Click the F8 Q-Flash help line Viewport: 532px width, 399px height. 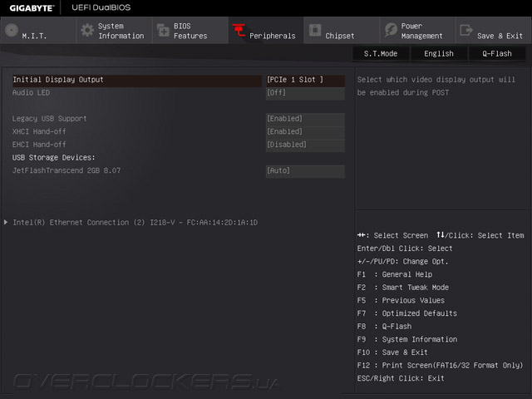tap(384, 327)
